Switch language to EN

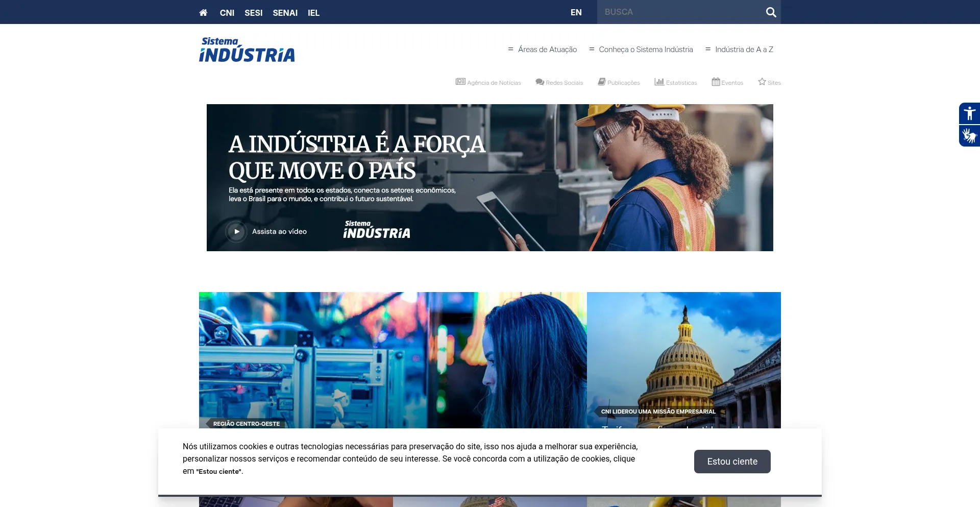576,13
